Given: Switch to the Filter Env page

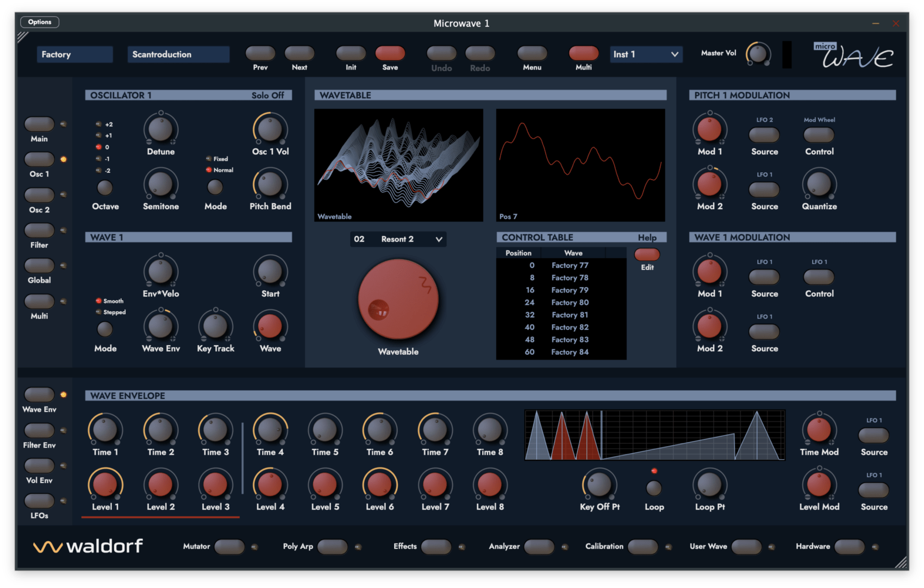Looking at the screenshot, I should 39,430.
